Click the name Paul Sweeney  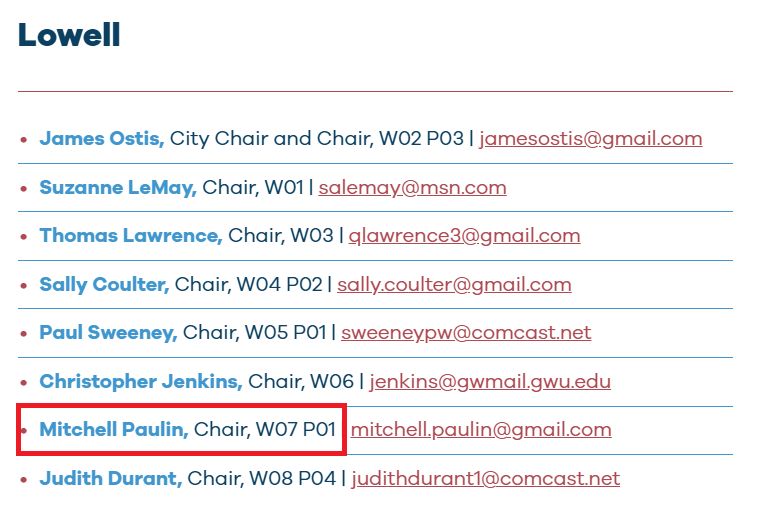(x=108, y=333)
